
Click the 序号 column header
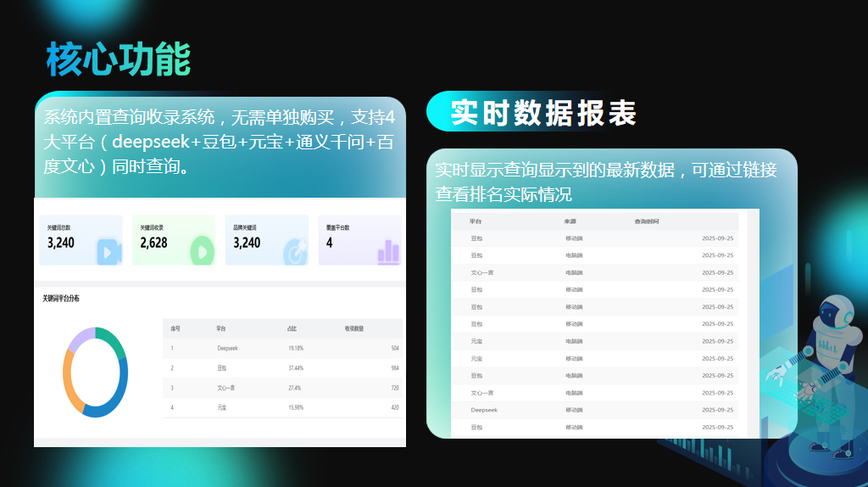pos(176,327)
